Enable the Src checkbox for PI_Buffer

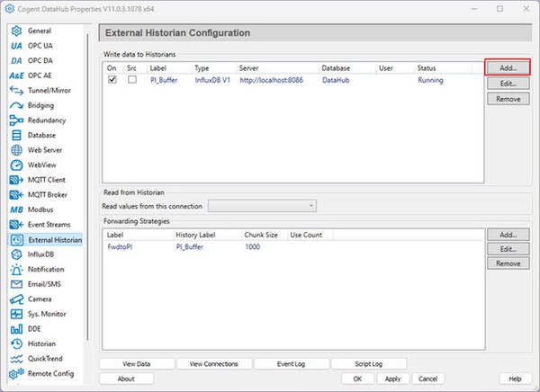(x=132, y=79)
